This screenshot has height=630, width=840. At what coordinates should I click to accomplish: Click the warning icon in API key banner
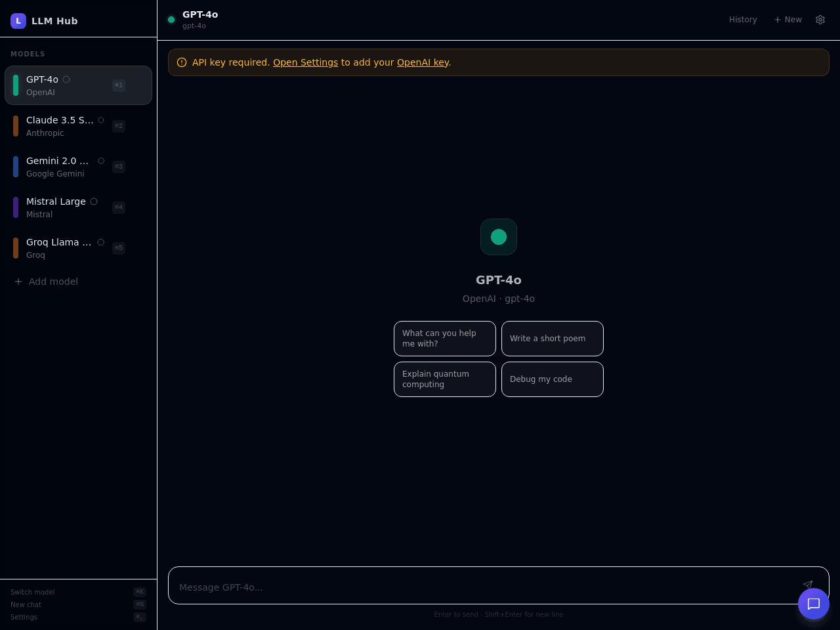[182, 62]
